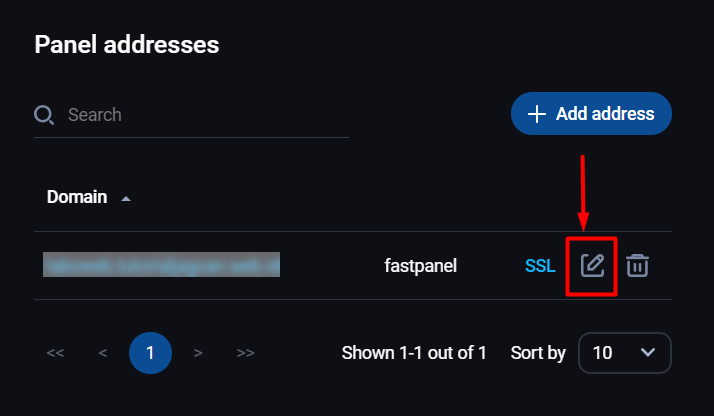Image resolution: width=714 pixels, height=416 pixels.
Task: Click the edit pencil icon for the address
Action: tap(592, 266)
